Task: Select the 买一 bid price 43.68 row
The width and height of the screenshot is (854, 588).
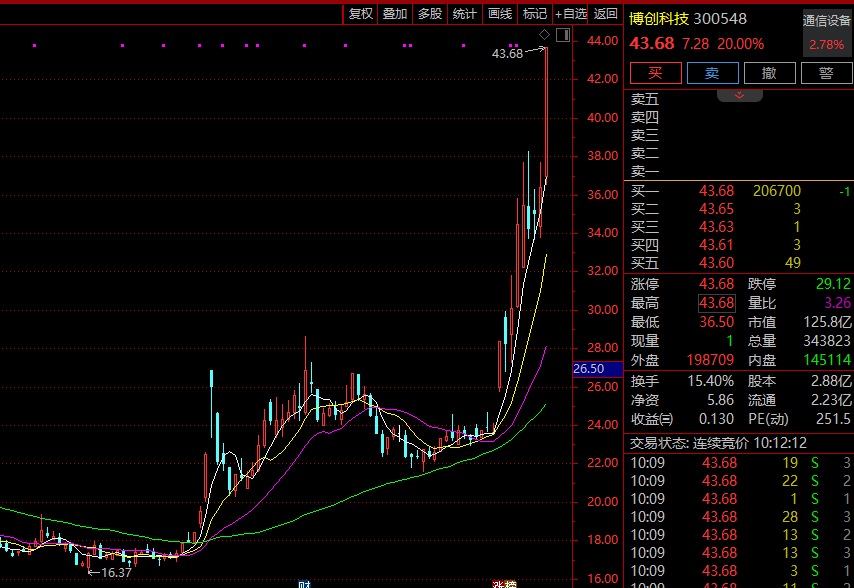Action: click(x=716, y=191)
